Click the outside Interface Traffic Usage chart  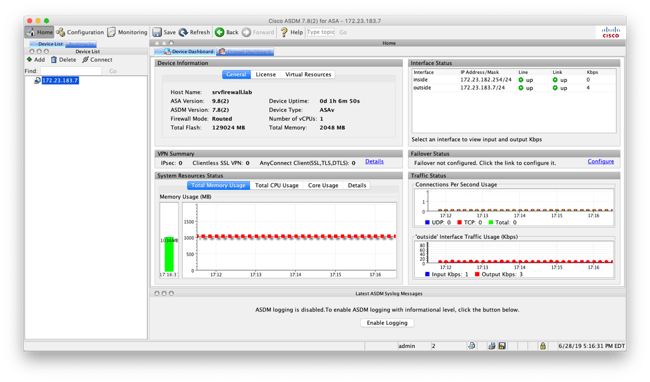pyautogui.click(x=514, y=259)
